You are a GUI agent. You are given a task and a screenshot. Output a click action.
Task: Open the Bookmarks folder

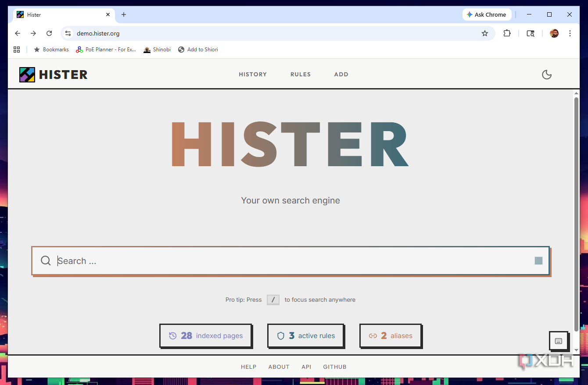(x=51, y=50)
